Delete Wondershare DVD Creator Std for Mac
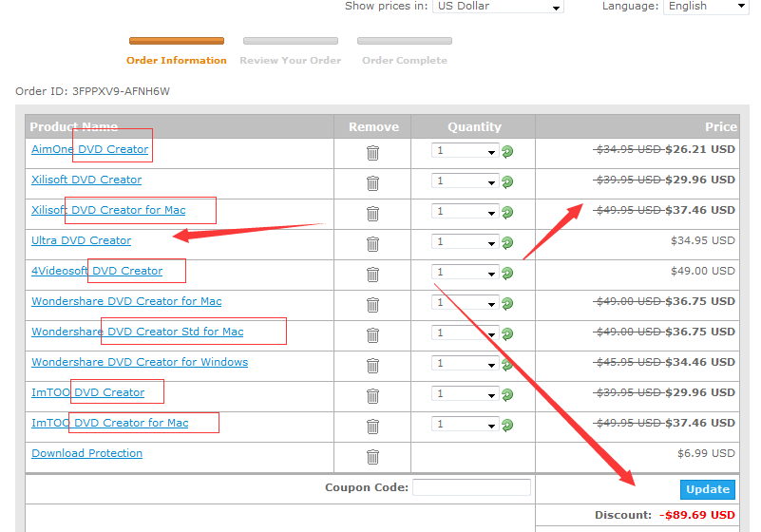 pyautogui.click(x=372, y=335)
